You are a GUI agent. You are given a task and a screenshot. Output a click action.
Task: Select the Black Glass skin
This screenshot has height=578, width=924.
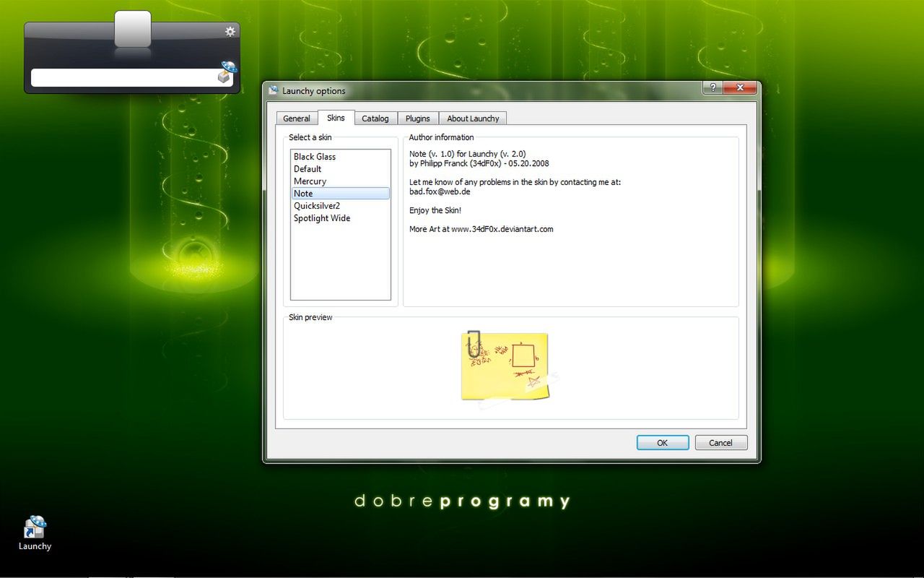340,157
